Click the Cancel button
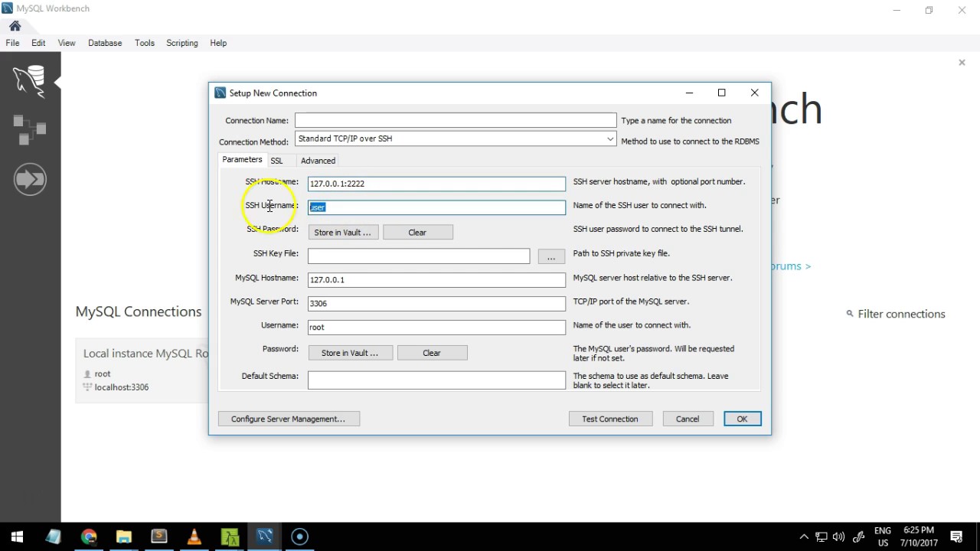This screenshot has width=980, height=551. [x=688, y=419]
